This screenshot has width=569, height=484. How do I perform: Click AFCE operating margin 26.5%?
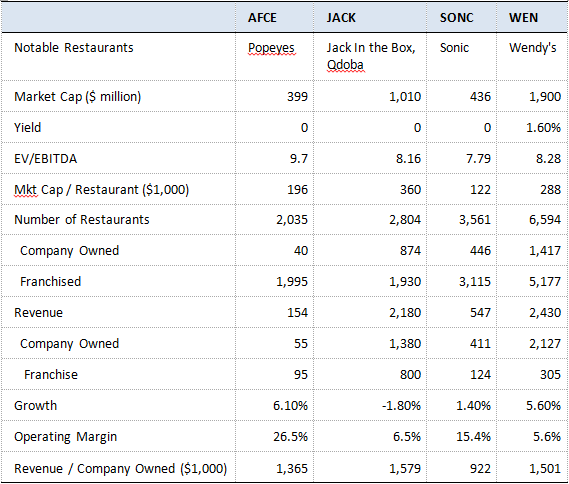(x=290, y=436)
